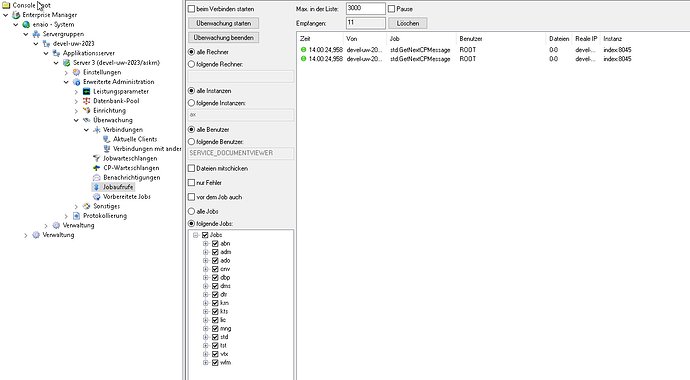
Task: Select 'alle Jobs' radio button
Action: (x=191, y=211)
